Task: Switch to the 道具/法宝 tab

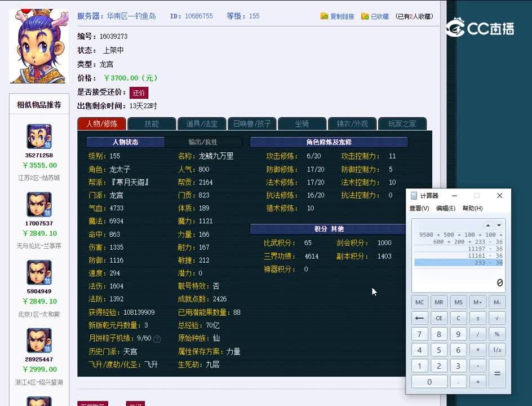Action: [x=202, y=123]
